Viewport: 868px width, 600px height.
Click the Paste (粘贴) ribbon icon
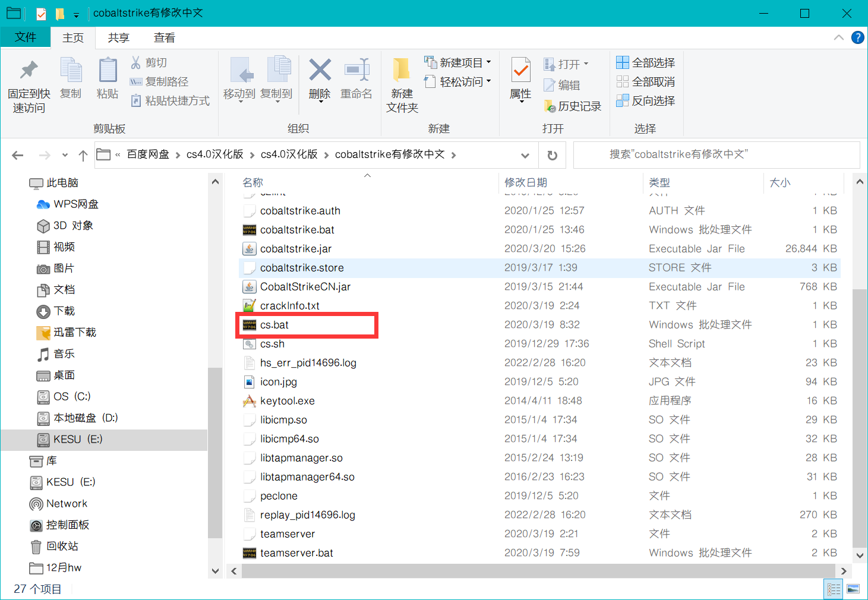pyautogui.click(x=108, y=71)
